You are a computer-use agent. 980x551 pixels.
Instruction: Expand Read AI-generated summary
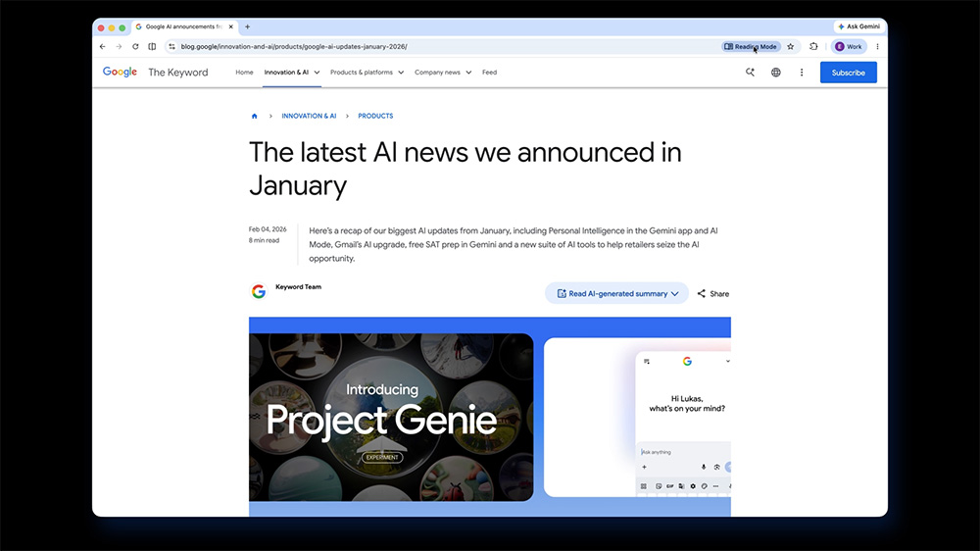(617, 293)
